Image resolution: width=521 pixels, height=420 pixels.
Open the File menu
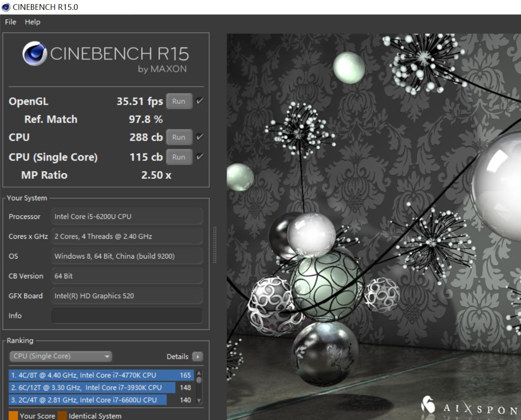point(10,22)
